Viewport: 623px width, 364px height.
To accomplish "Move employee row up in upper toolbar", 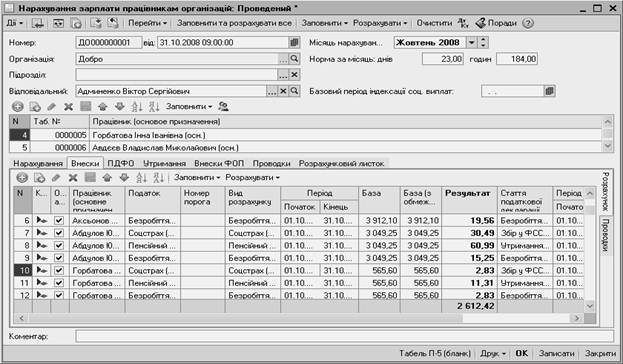I will pyautogui.click(x=103, y=106).
